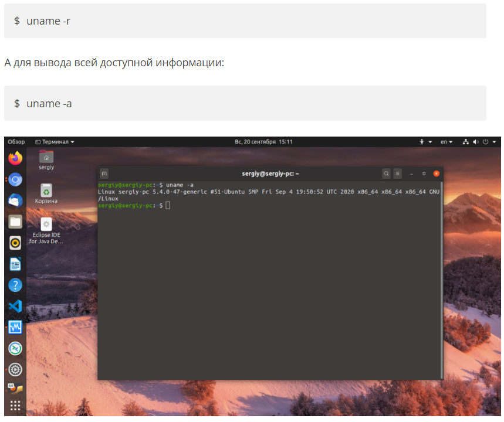Image resolution: width=504 pixels, height=422 pixels.
Task: Click the terminal search icon
Action: [x=386, y=173]
